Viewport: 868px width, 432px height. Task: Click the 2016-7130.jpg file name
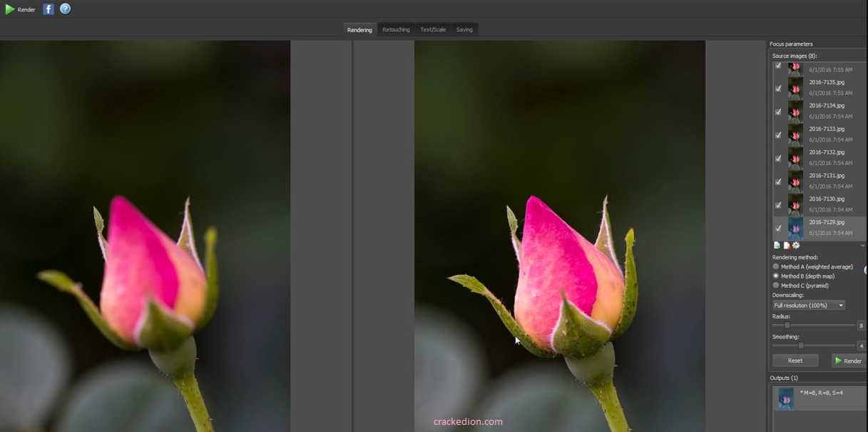827,199
